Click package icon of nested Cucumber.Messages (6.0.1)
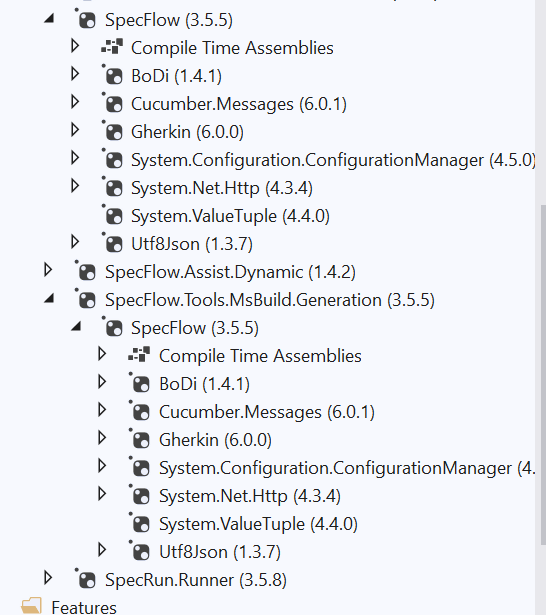The width and height of the screenshot is (546, 615). [140, 411]
